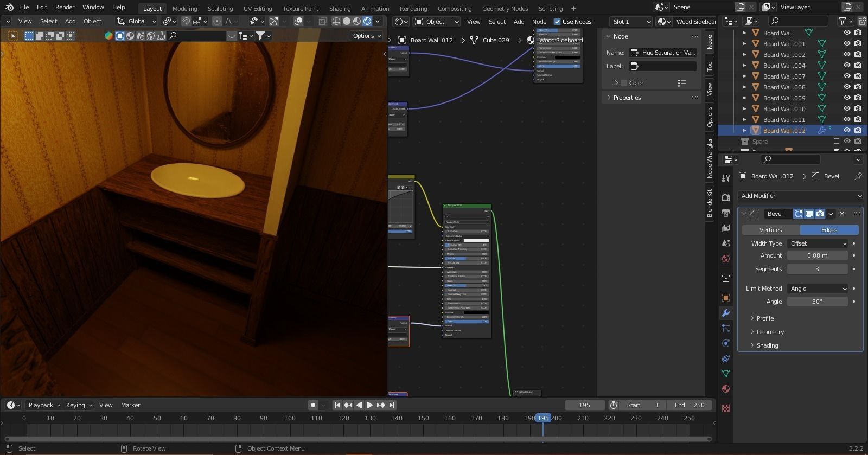868x455 pixels.
Task: Toggle viewport gizmos
Action: [x=274, y=21]
